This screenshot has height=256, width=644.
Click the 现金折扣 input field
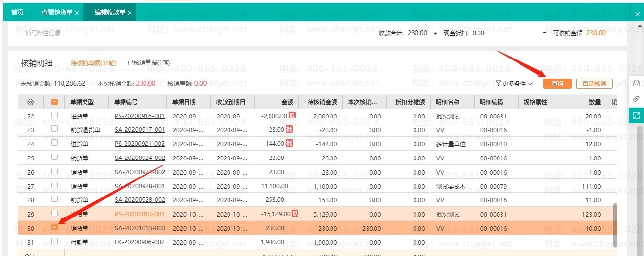(x=504, y=33)
